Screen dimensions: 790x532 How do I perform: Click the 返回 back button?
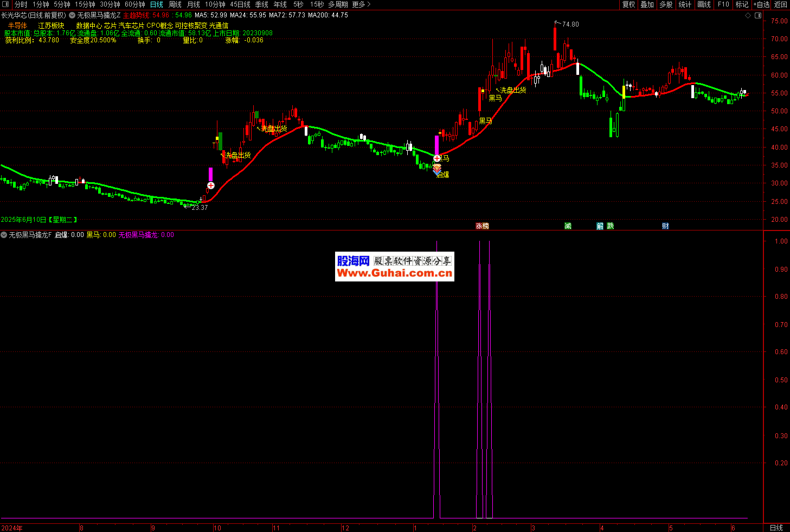click(x=781, y=4)
